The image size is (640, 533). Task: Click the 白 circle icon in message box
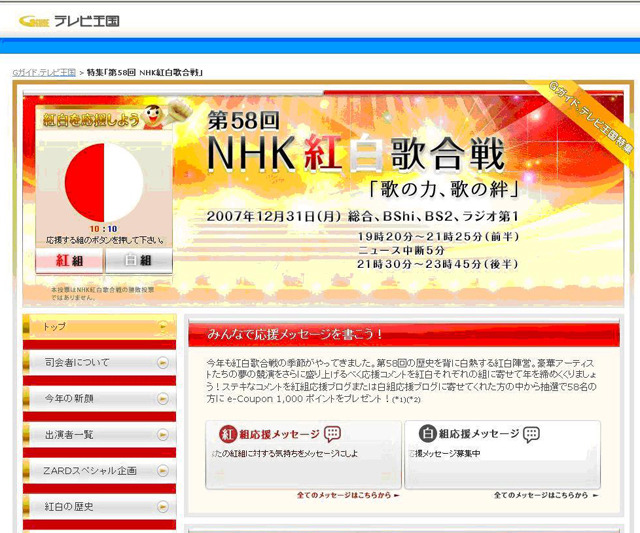428,433
